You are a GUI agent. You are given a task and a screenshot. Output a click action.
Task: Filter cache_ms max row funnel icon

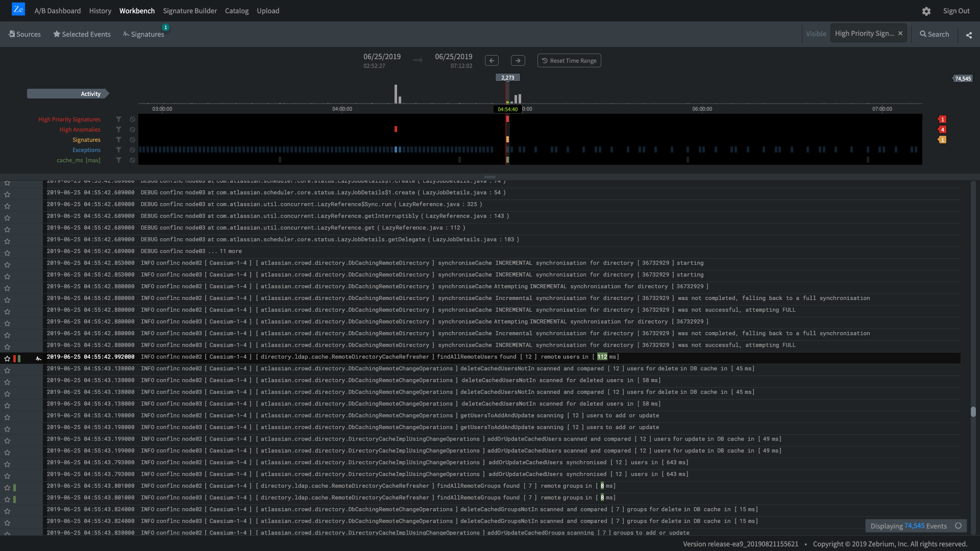(118, 160)
